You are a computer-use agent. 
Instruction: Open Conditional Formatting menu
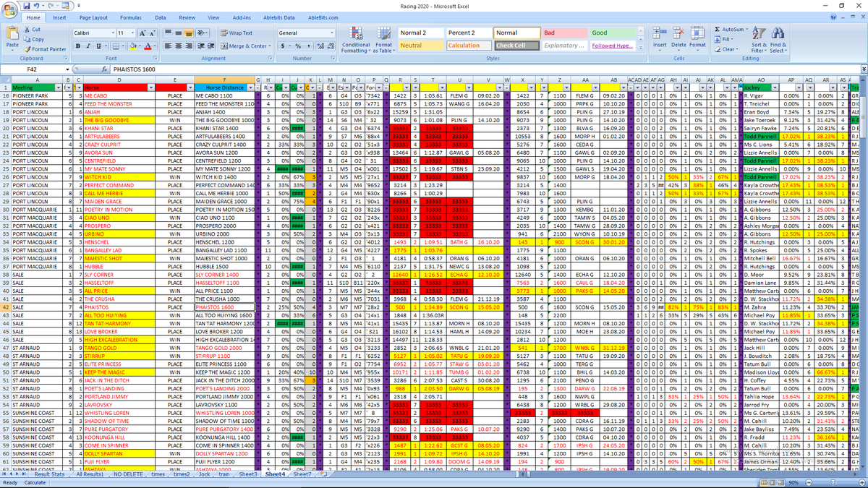pos(355,40)
